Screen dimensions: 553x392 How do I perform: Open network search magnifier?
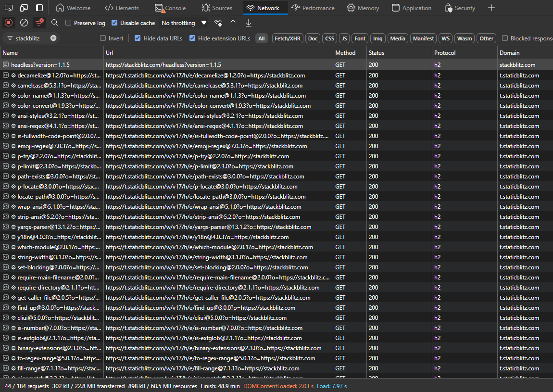coord(55,23)
